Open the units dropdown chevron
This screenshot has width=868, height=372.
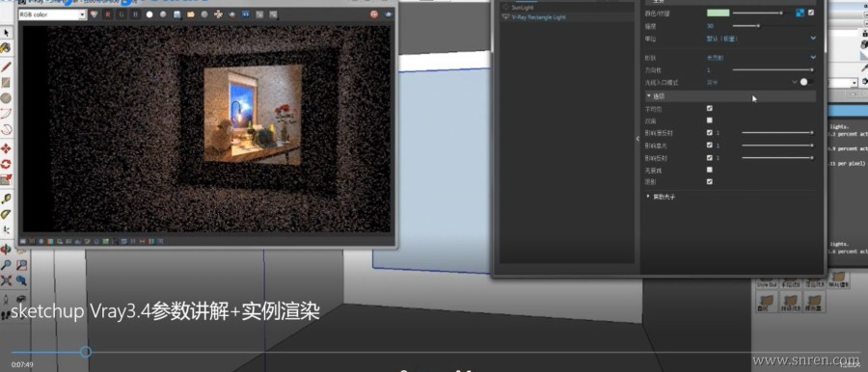pos(813,39)
